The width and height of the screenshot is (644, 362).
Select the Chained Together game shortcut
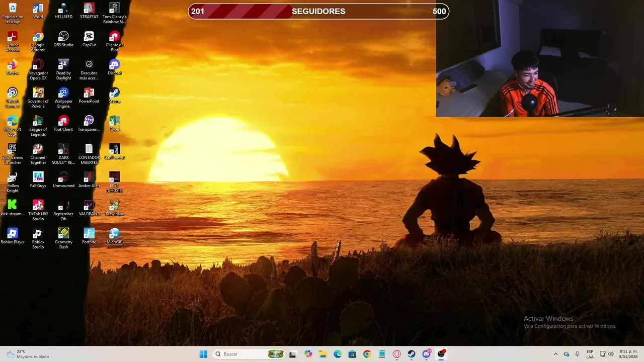point(38,154)
